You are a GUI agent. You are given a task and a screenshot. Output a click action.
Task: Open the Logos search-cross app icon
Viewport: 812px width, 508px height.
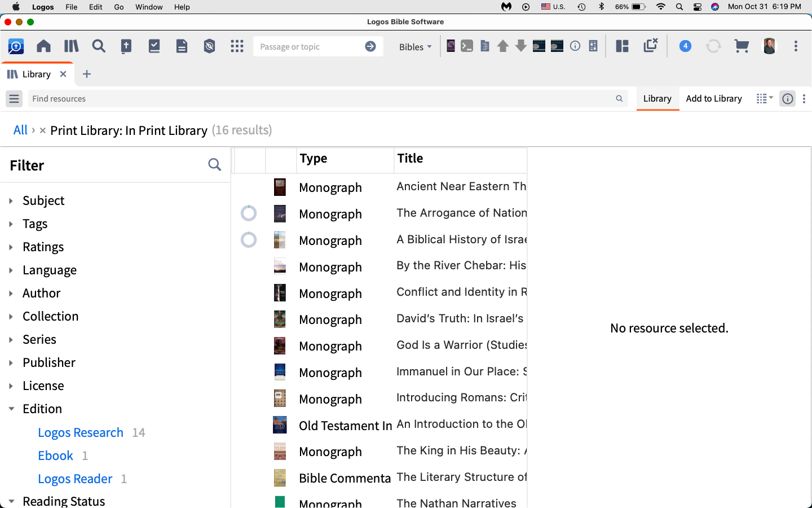(x=16, y=46)
